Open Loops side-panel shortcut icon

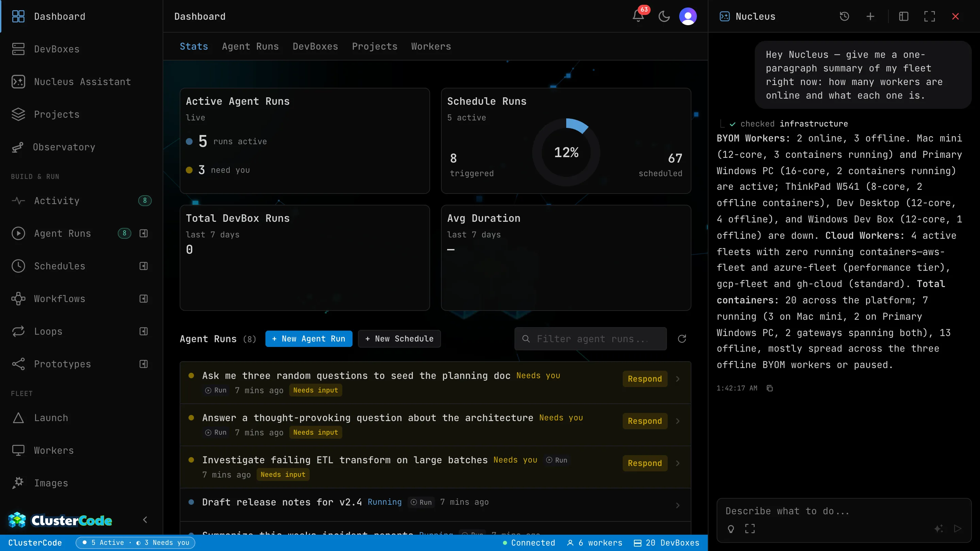coord(143,332)
